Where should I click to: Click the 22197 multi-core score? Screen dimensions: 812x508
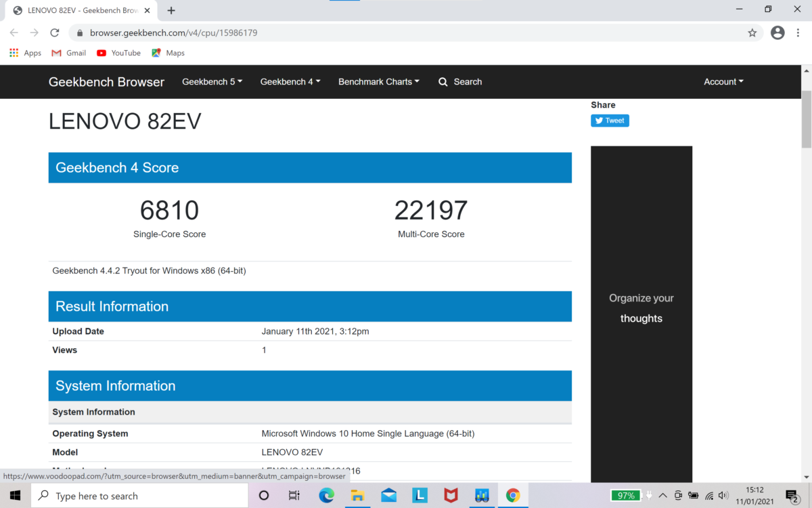(431, 211)
